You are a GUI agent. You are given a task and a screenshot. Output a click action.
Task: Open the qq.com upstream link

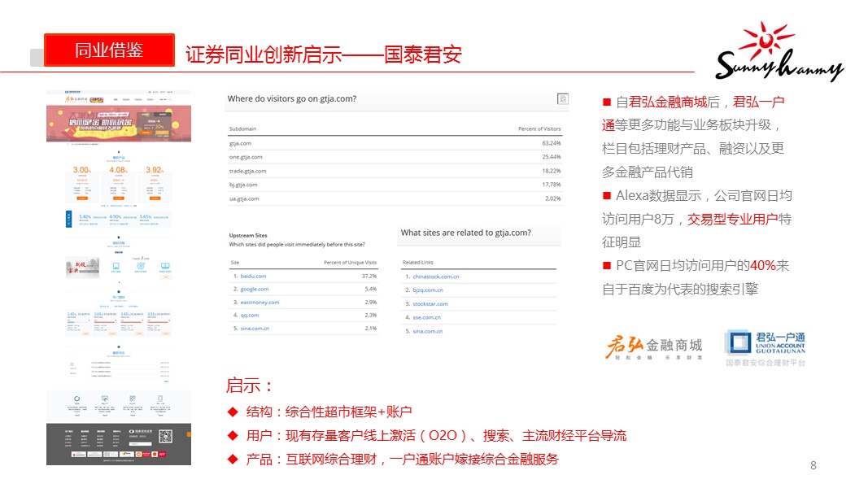coord(250,316)
